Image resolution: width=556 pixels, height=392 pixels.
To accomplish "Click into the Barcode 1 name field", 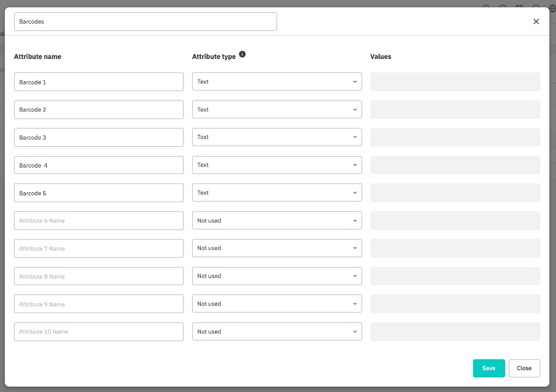I will (99, 82).
